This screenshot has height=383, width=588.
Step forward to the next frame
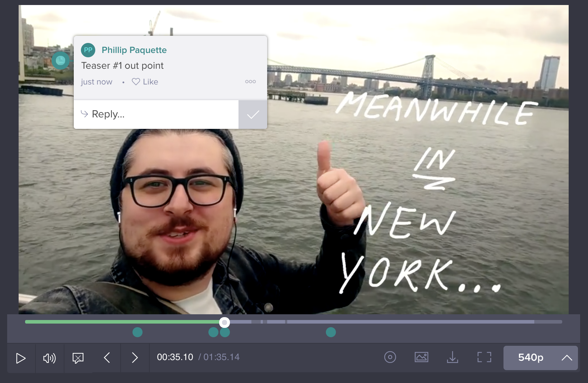coord(134,357)
